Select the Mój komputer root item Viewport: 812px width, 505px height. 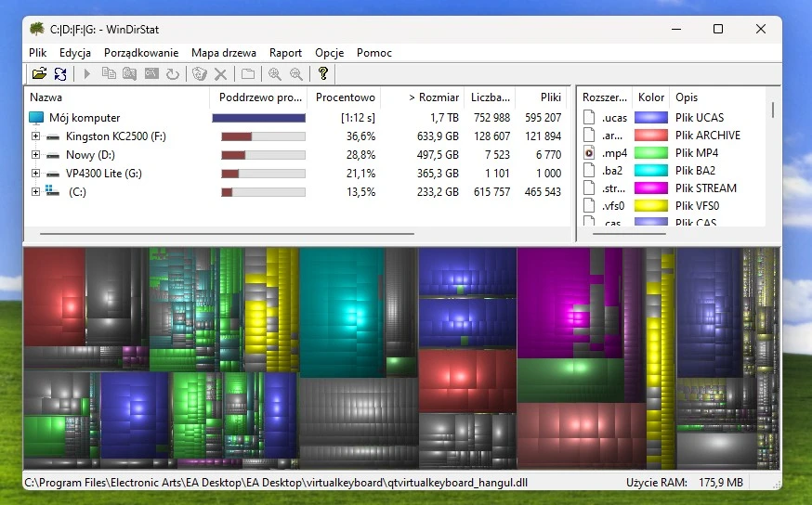(85, 118)
